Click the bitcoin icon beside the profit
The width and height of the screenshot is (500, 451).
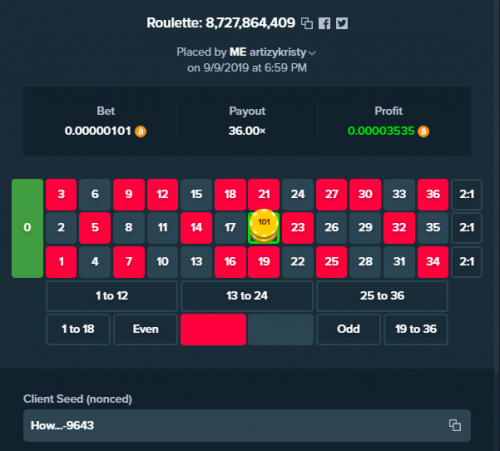[x=423, y=131]
